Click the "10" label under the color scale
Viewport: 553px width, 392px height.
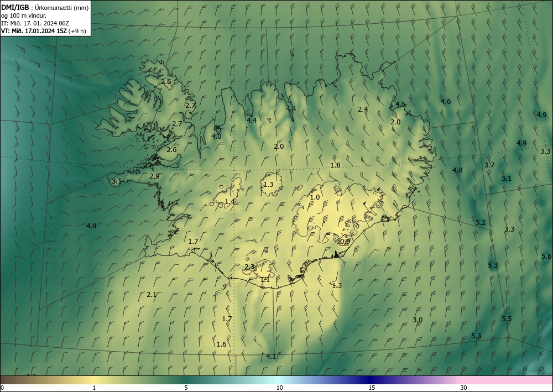pyautogui.click(x=280, y=388)
